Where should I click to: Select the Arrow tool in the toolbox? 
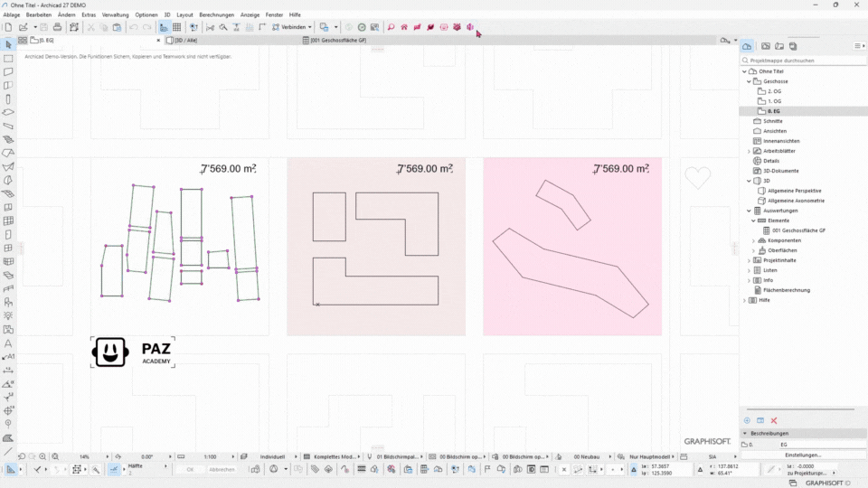8,44
